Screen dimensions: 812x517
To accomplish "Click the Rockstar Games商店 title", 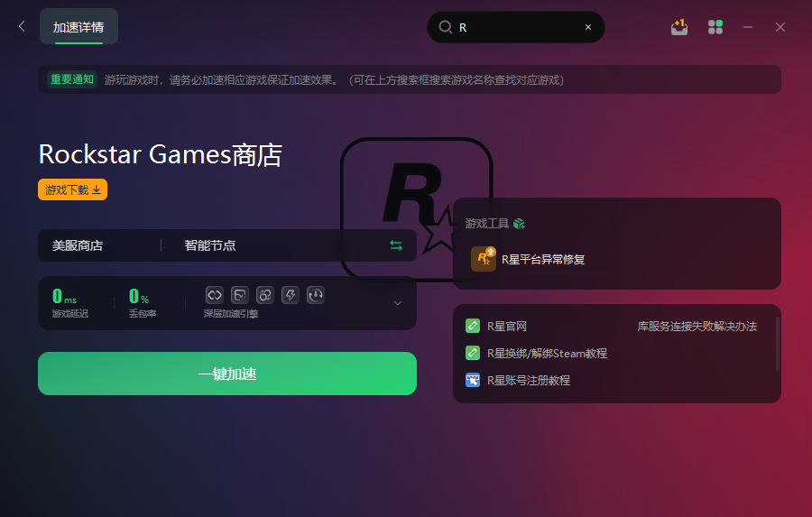I will pos(161,155).
